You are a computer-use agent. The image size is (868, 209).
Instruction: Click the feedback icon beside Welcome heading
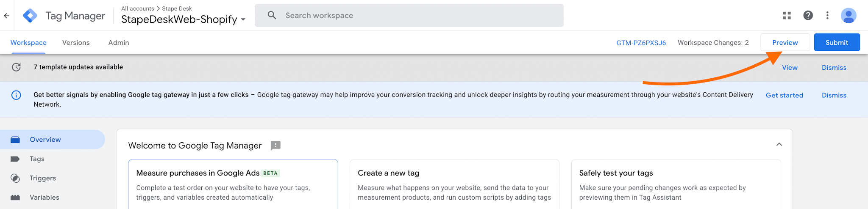tap(275, 146)
